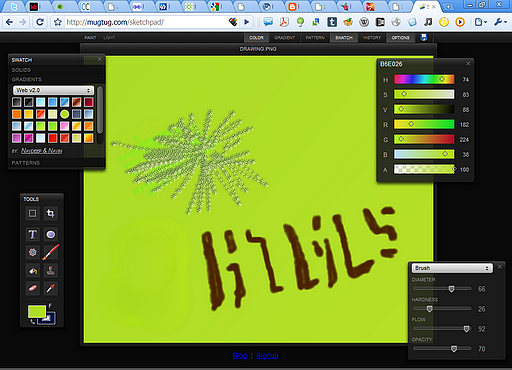Toggle the Swatch panel tab
This screenshot has height=370, width=512.
click(344, 38)
